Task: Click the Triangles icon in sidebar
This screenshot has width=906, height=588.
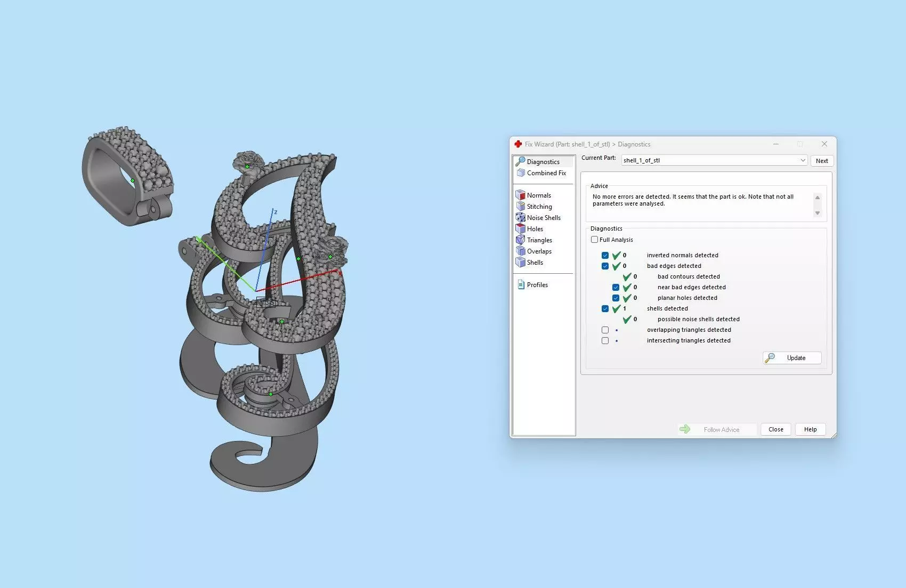Action: pyautogui.click(x=521, y=240)
